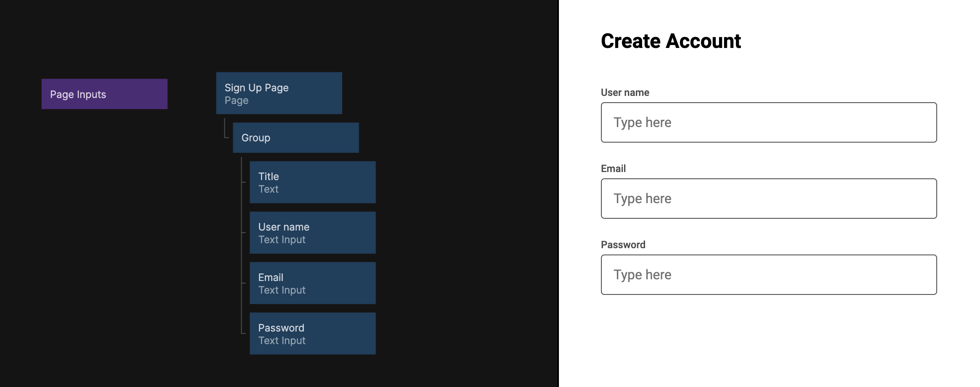
Task: Select the User name tree node
Action: [x=312, y=233]
